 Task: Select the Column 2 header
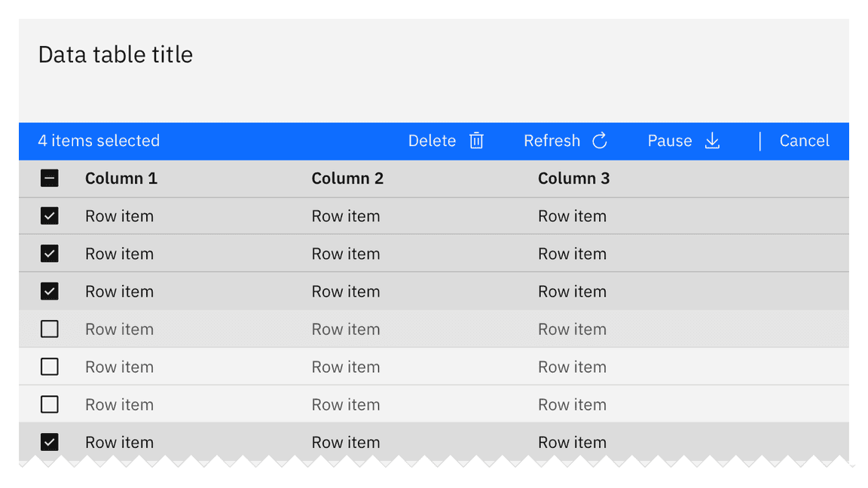[347, 178]
